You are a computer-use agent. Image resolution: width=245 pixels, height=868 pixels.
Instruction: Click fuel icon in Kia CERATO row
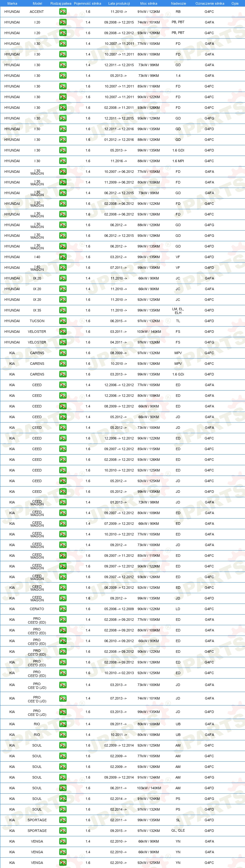(63, 609)
